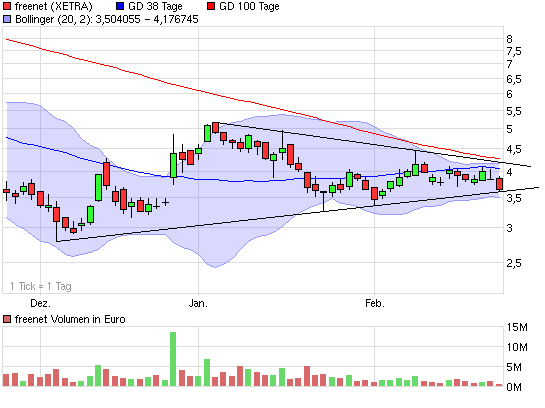
Task: Click the freenet Volumen in Euro label
Action: click(x=70, y=319)
